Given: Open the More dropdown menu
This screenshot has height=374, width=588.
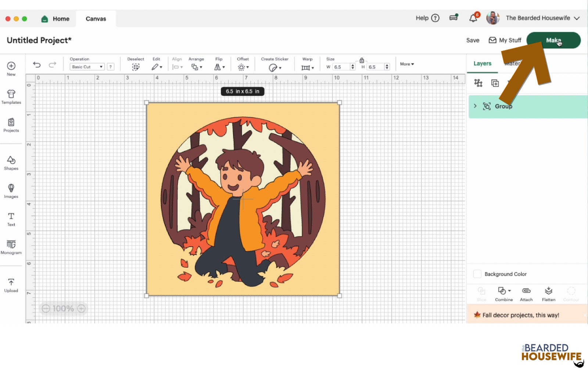Looking at the screenshot, I should (407, 64).
